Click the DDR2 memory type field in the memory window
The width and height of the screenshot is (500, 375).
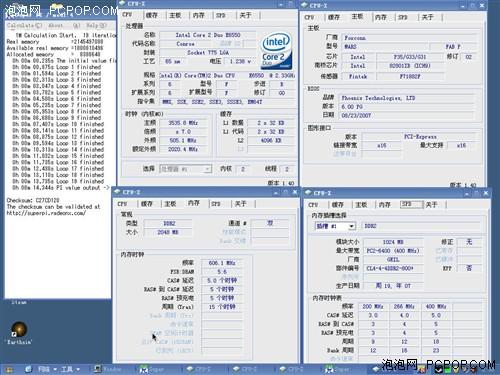(168, 223)
